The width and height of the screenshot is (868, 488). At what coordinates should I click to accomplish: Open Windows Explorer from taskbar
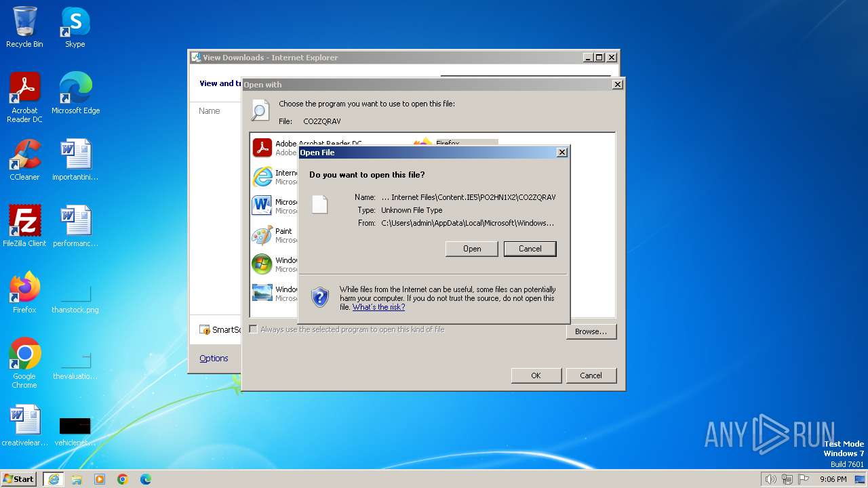click(x=77, y=479)
